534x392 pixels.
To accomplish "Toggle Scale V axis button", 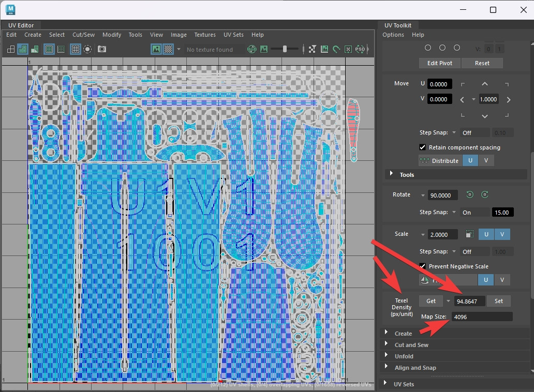I will pos(502,234).
